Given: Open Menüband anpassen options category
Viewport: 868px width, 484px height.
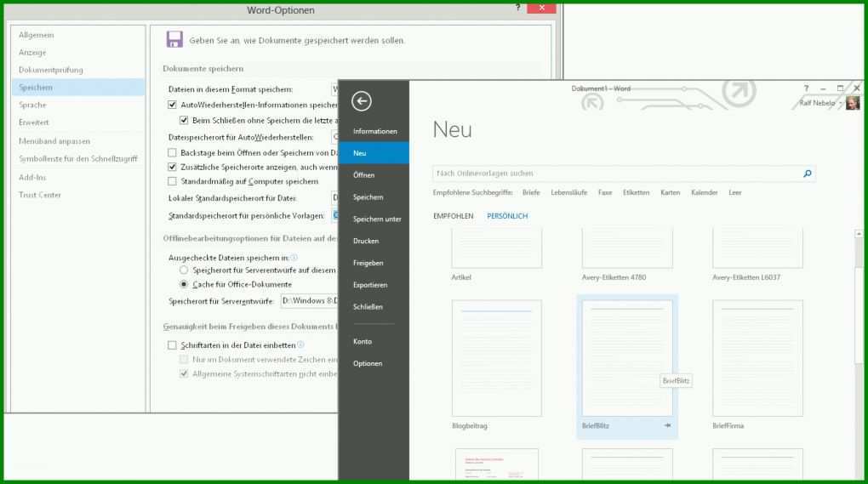Looking at the screenshot, I should point(78,141).
